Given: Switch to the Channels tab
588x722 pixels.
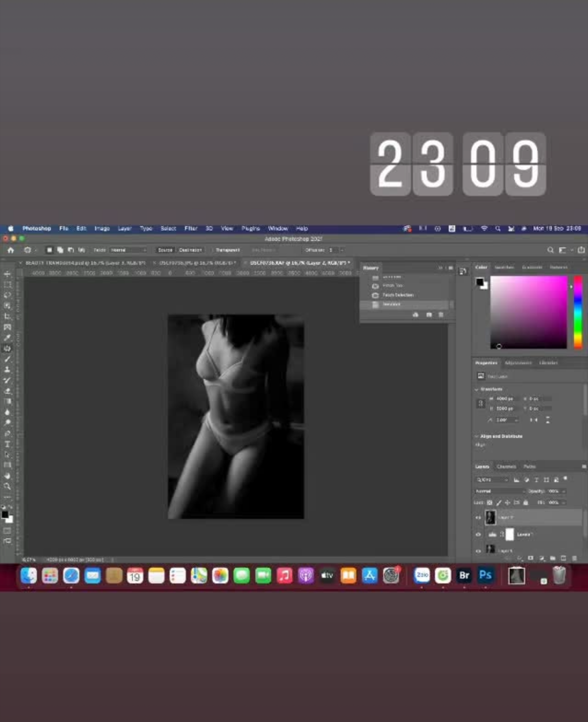Looking at the screenshot, I should tap(506, 467).
